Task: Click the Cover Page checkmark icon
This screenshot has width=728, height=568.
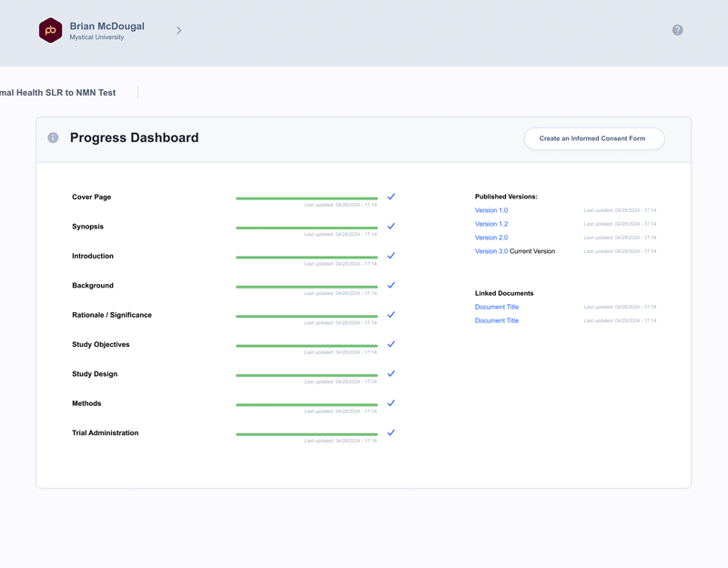Action: tap(391, 197)
